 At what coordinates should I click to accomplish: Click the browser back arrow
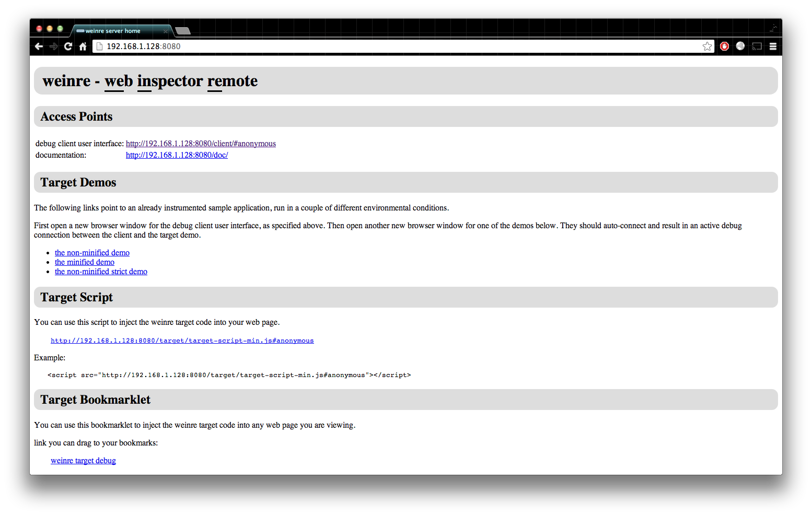point(39,46)
